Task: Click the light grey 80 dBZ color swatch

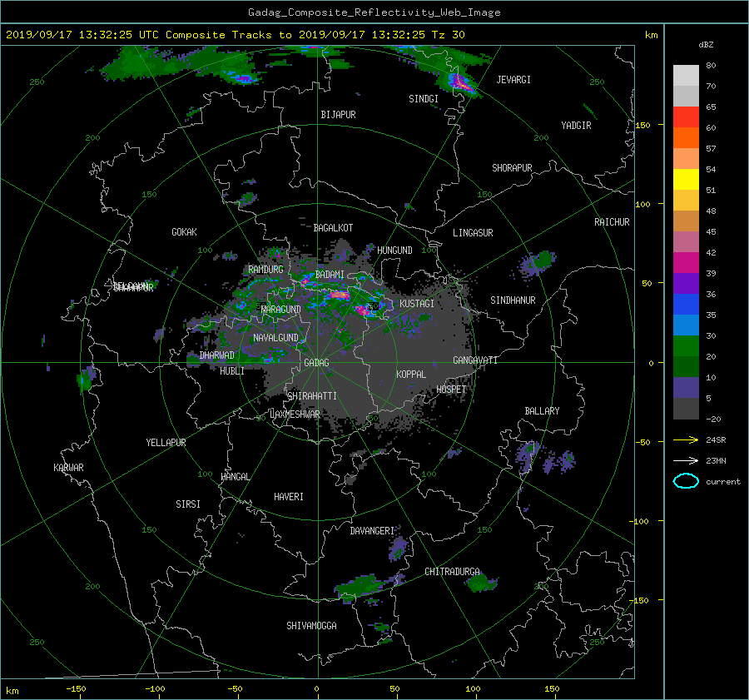Action: tap(686, 76)
